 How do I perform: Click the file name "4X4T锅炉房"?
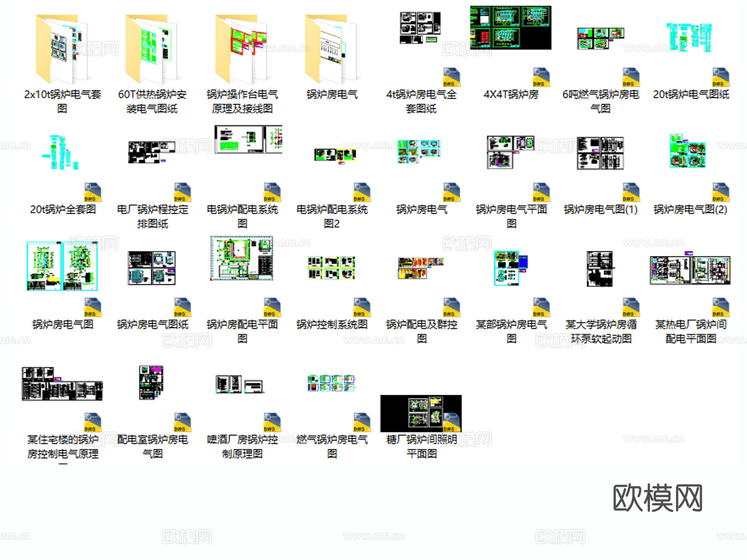click(x=511, y=94)
